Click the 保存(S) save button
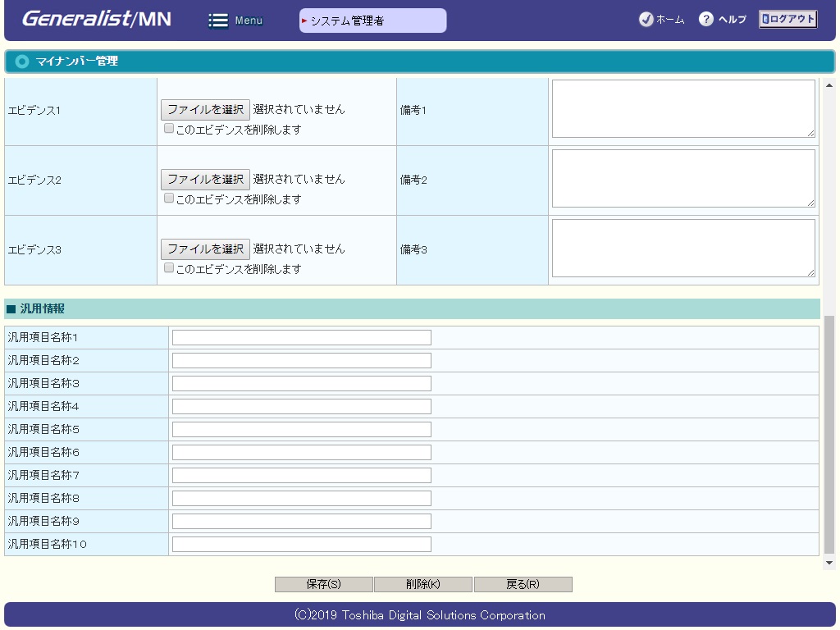The height and width of the screenshot is (630, 840). click(323, 585)
